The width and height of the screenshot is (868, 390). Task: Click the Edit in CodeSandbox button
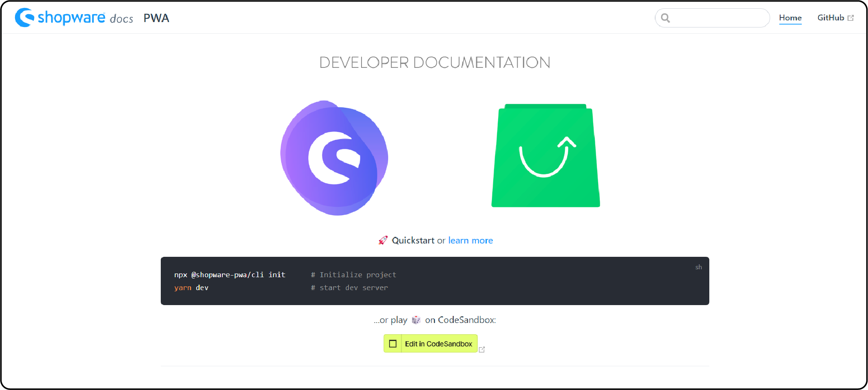click(430, 343)
